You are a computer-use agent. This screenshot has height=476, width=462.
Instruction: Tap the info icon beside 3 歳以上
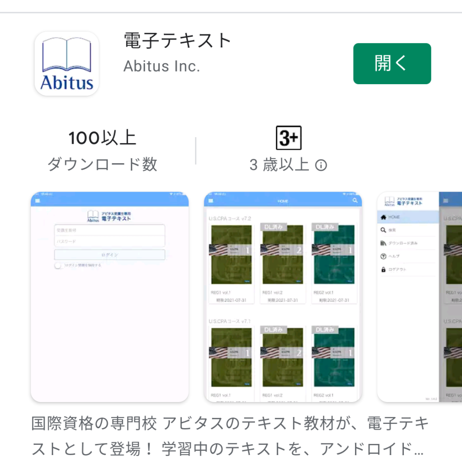click(321, 165)
